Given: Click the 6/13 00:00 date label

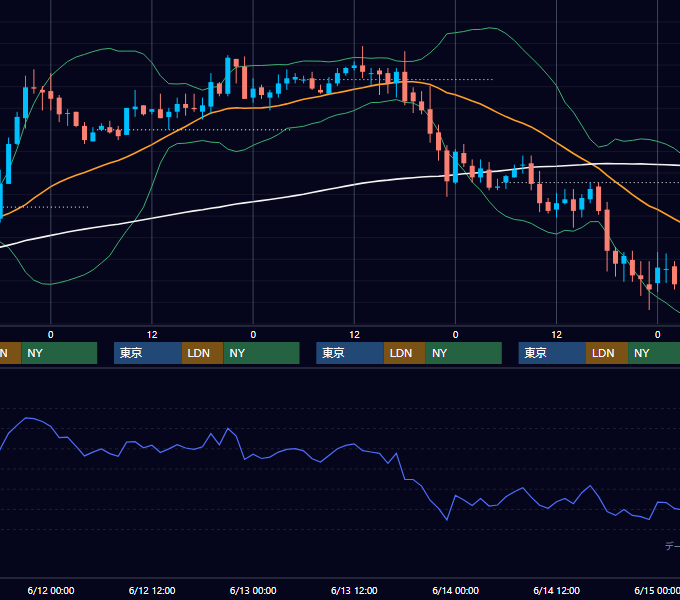Looking at the screenshot, I should (253, 590).
